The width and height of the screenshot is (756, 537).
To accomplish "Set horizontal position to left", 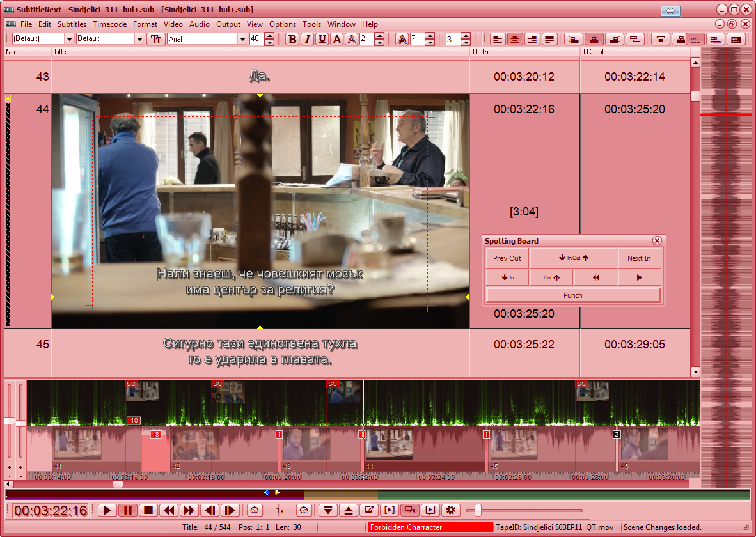I will coord(573,39).
